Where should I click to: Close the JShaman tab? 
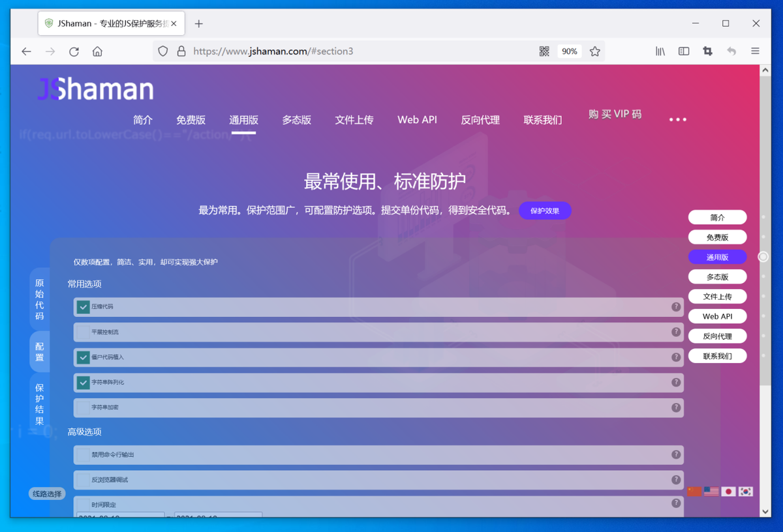174,23
